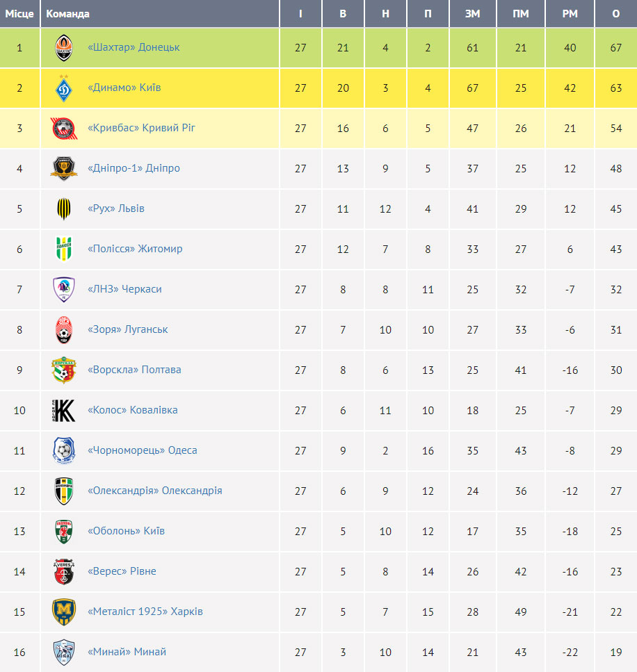Open the «ЛНЗ» Черкаси team link
The width and height of the screenshot is (637, 672).
tap(124, 289)
